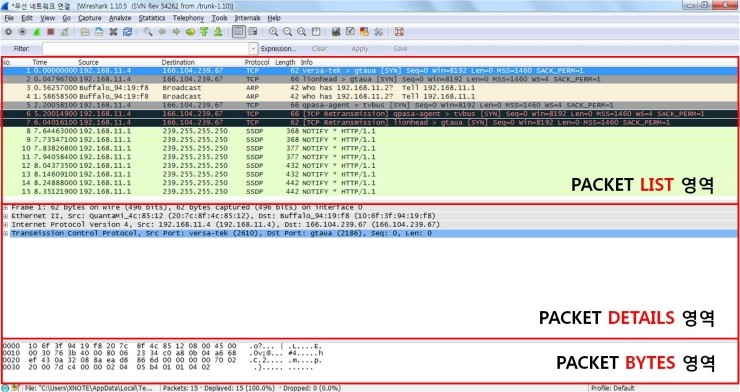
Task: Click the Filter: button
Action: pyautogui.click(x=21, y=49)
